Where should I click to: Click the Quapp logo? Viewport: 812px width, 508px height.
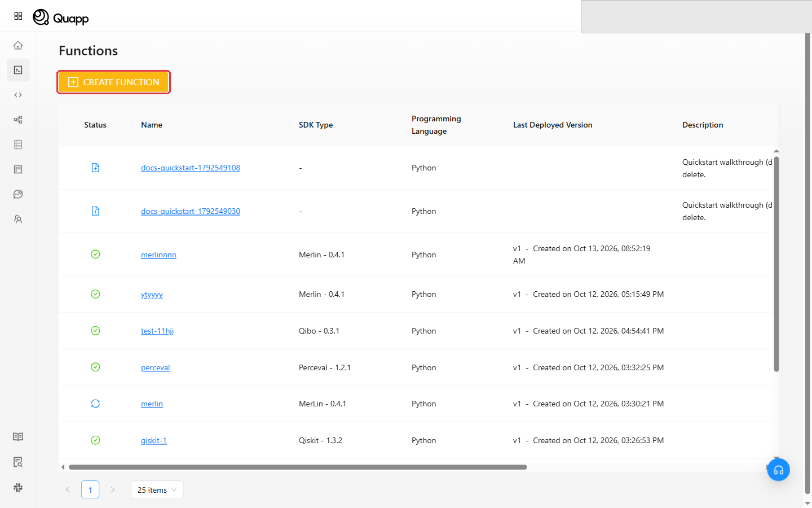point(61,17)
